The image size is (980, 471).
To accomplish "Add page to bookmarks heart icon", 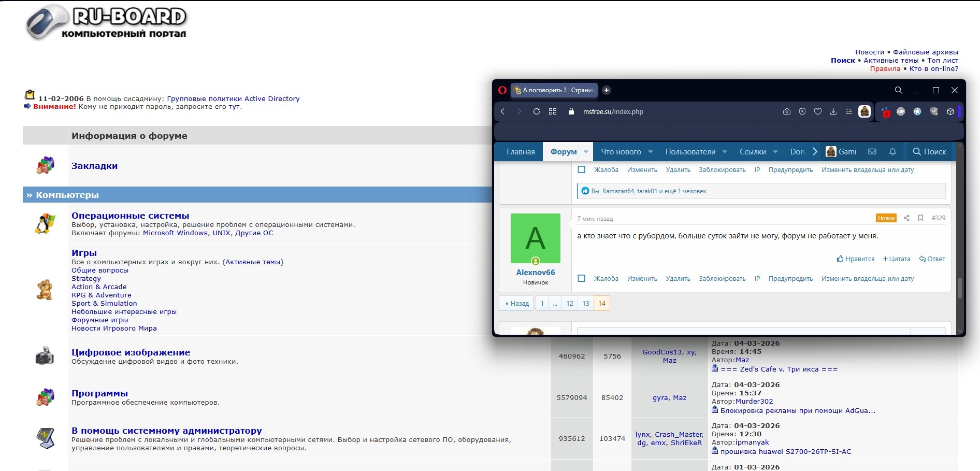I will 818,111.
